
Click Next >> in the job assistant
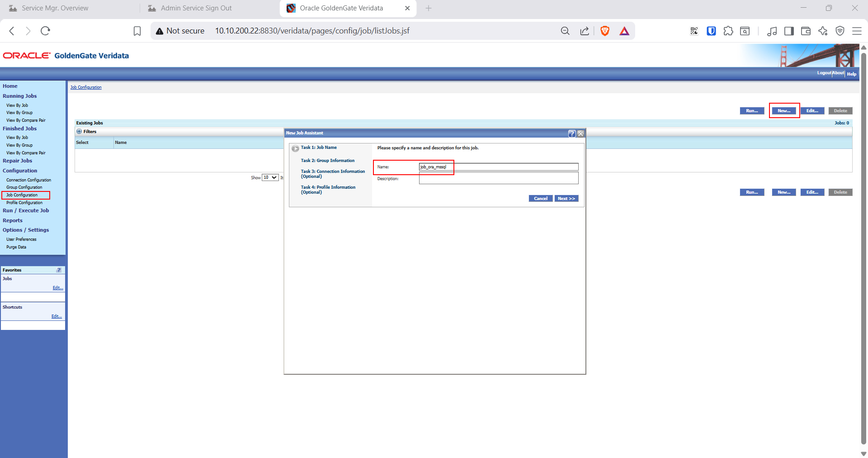coord(566,199)
